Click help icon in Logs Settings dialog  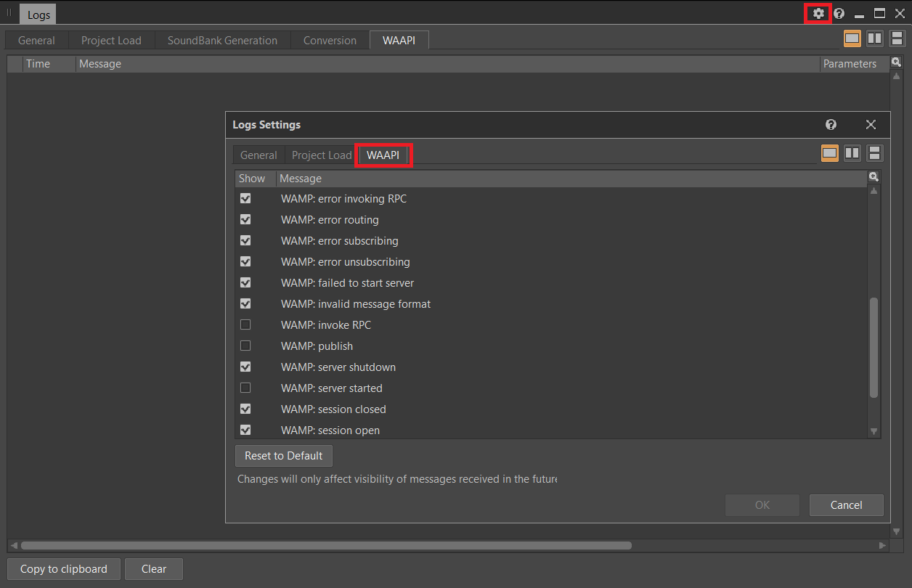click(x=831, y=125)
